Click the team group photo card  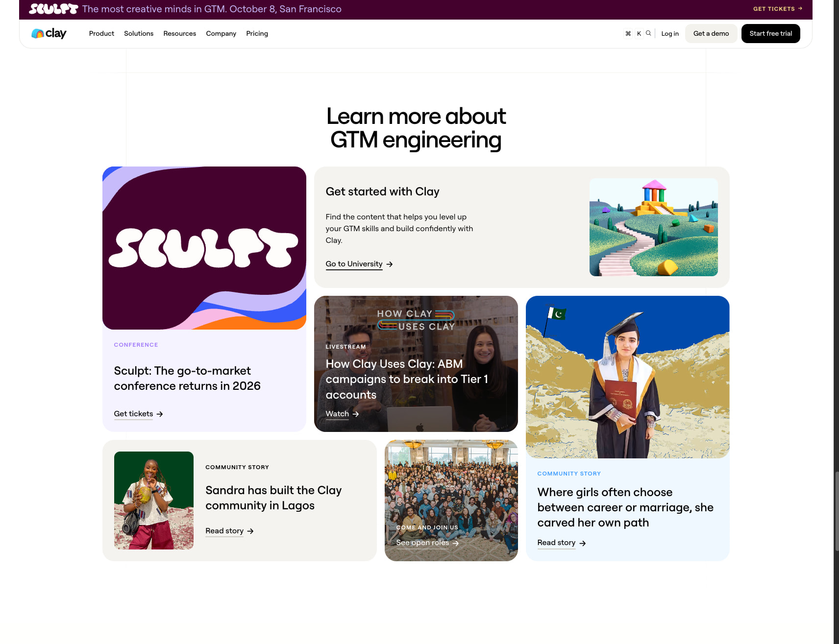point(451,501)
